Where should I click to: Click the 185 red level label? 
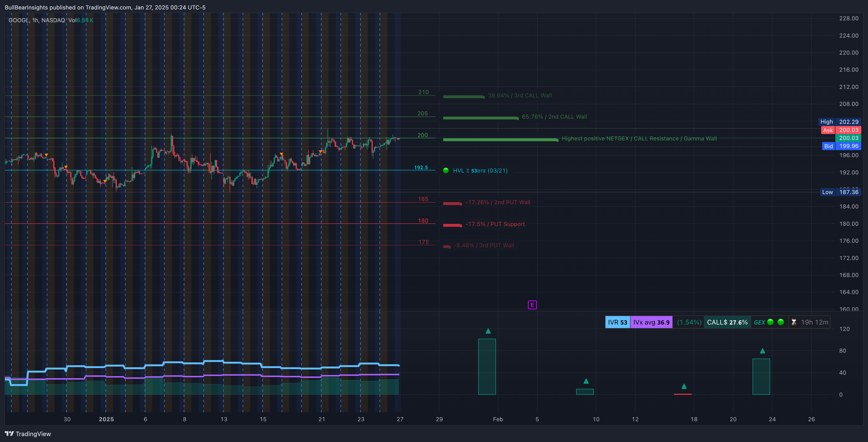click(x=423, y=199)
